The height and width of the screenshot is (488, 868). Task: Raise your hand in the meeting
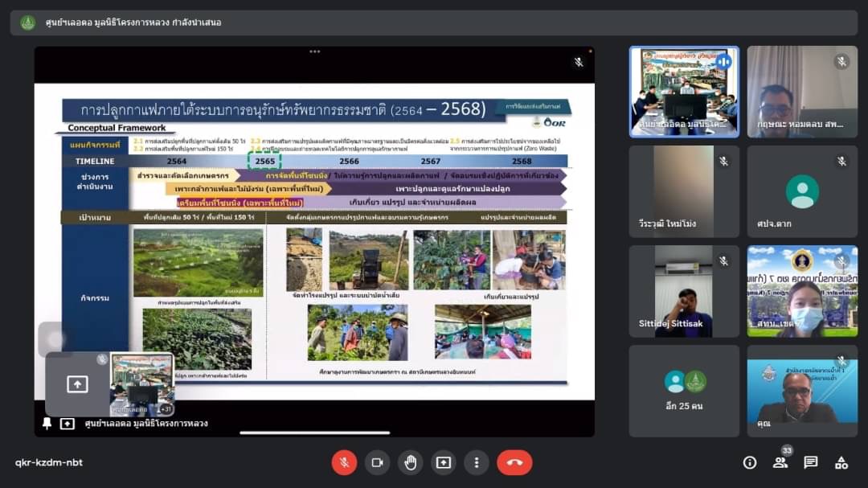click(410, 462)
